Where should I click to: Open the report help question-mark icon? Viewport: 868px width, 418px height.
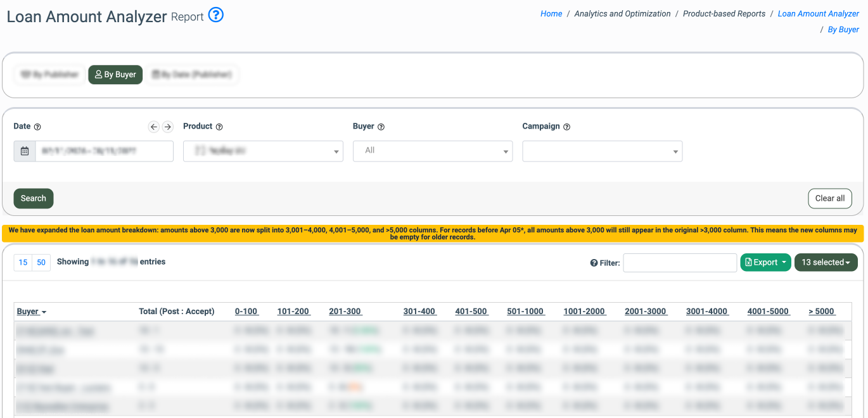(216, 15)
